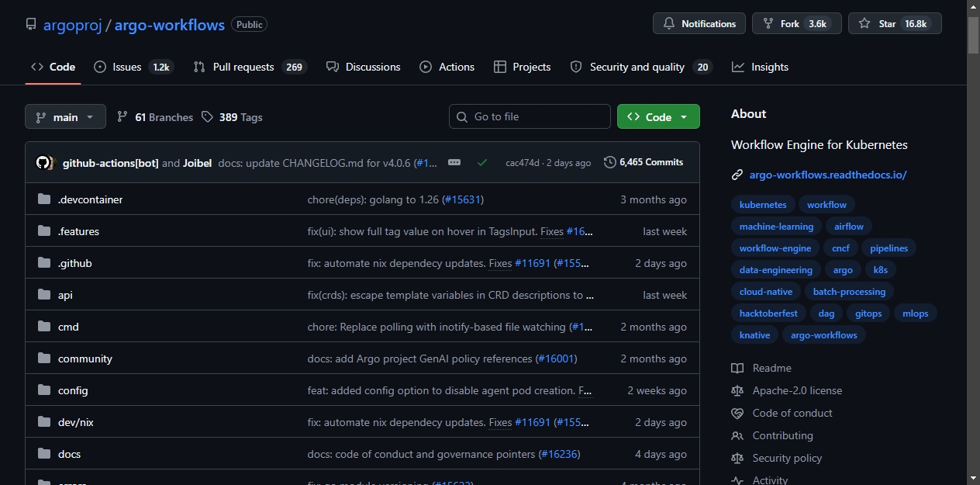Click the folder icon for community
This screenshot has width=980, height=485.
click(44, 359)
